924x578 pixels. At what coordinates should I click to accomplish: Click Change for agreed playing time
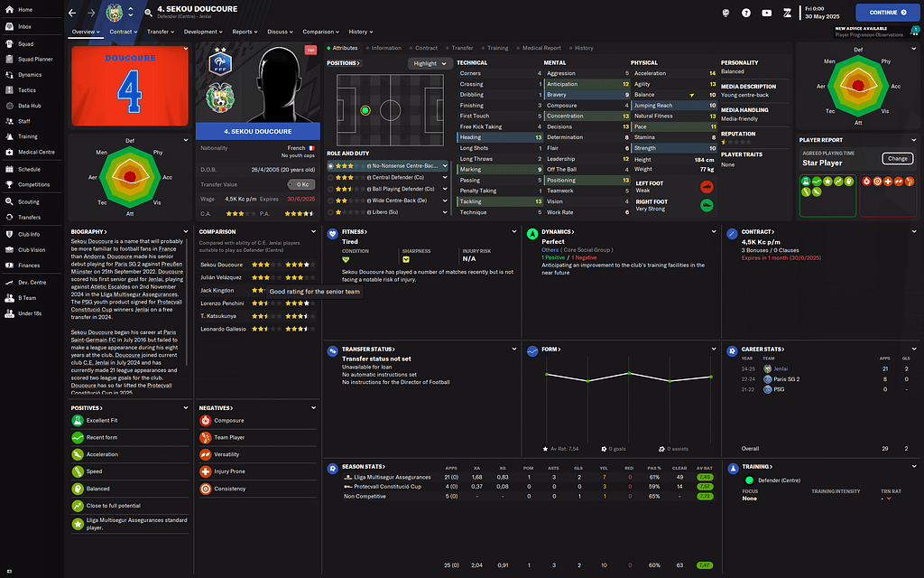coord(897,159)
